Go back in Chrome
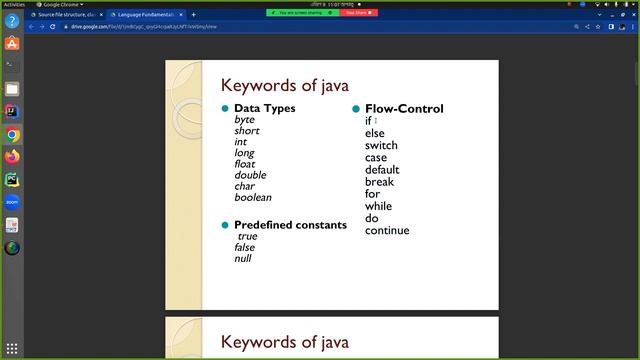Screen dimensions: 640x360 (x=31, y=27)
